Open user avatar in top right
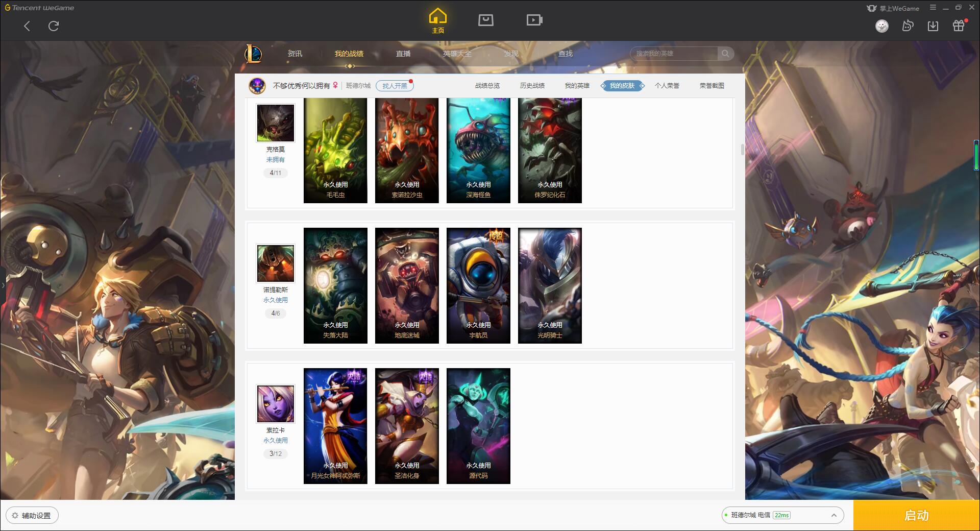Image resolution: width=980 pixels, height=531 pixels. (x=882, y=26)
